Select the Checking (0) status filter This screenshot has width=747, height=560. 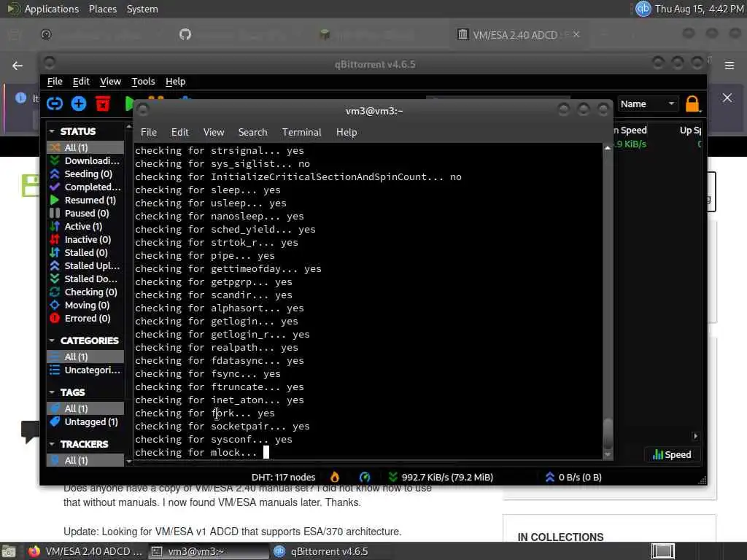point(85,292)
